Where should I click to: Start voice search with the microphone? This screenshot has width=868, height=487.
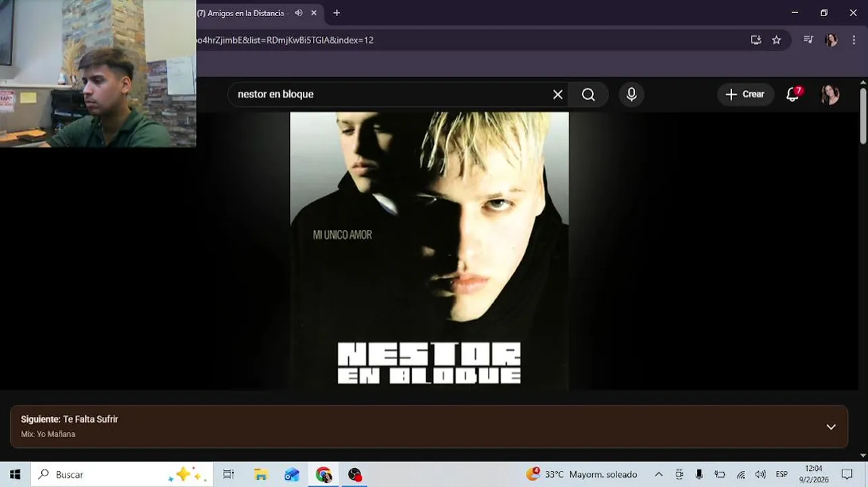point(631,95)
